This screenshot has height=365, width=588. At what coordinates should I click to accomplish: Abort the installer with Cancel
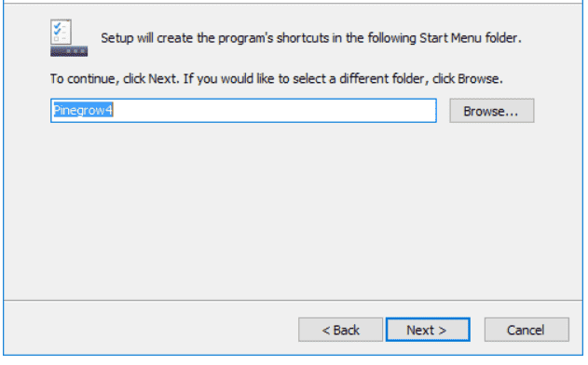(x=526, y=330)
